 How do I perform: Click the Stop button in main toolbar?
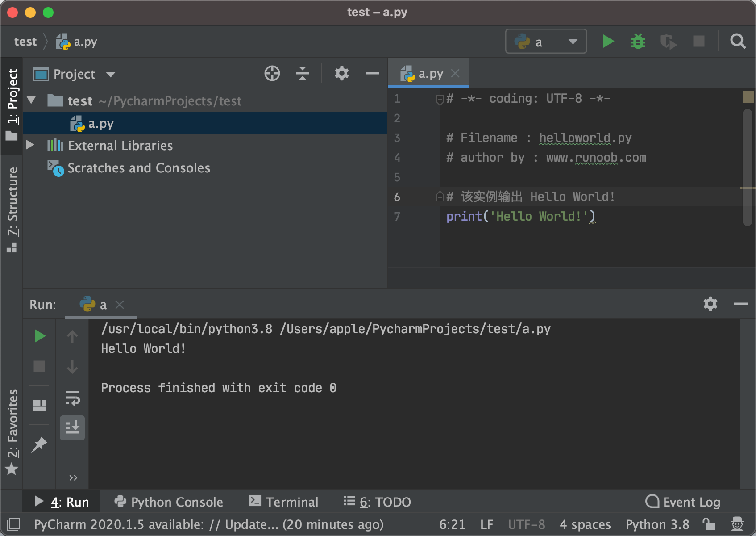click(699, 42)
